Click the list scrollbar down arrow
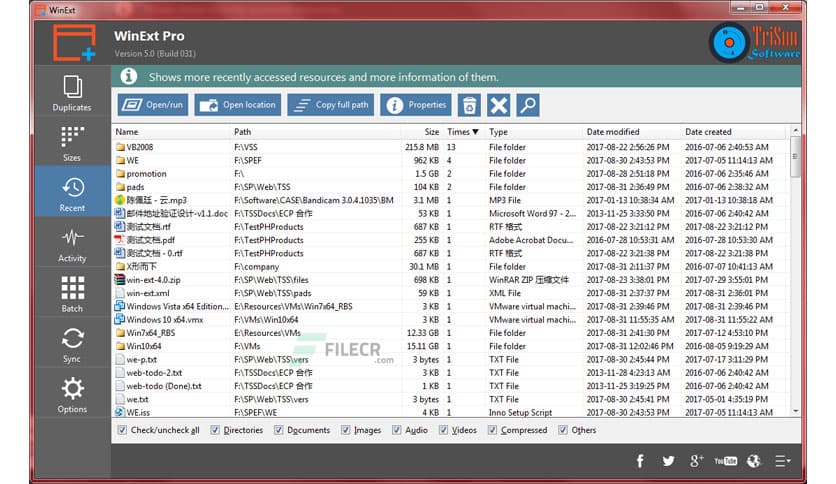The width and height of the screenshot is (836, 484). 795,412
